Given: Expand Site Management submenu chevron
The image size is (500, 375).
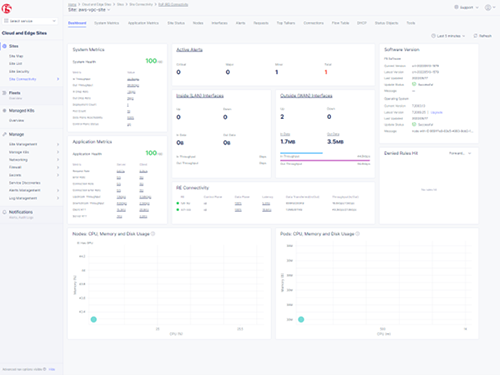Looking at the screenshot, I should (x=58, y=144).
